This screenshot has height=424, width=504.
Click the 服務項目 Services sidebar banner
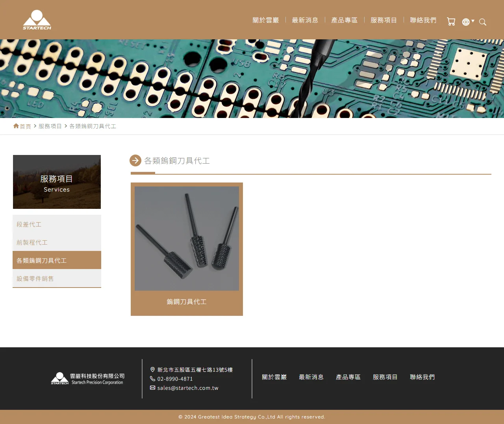click(x=57, y=182)
